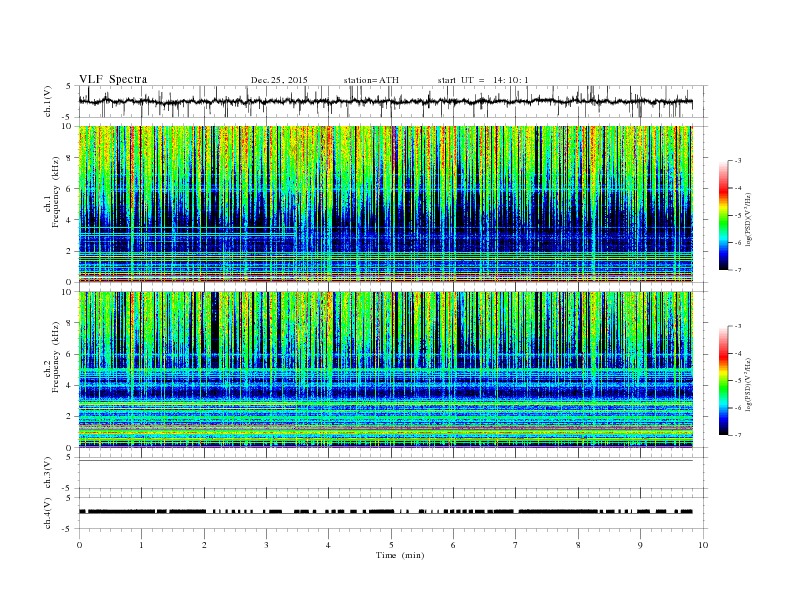Screen dimensions: 792x612
Task: Click the '5' upper tick of ch.1(V) axis
Action: coord(69,86)
